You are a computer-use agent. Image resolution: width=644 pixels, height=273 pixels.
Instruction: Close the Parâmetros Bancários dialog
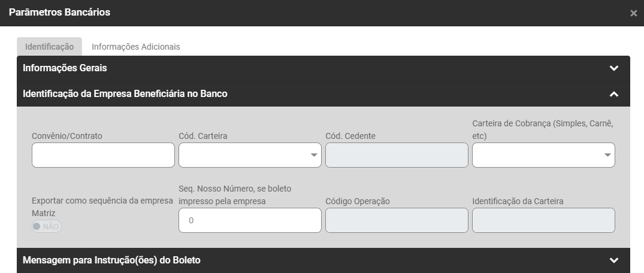[633, 13]
